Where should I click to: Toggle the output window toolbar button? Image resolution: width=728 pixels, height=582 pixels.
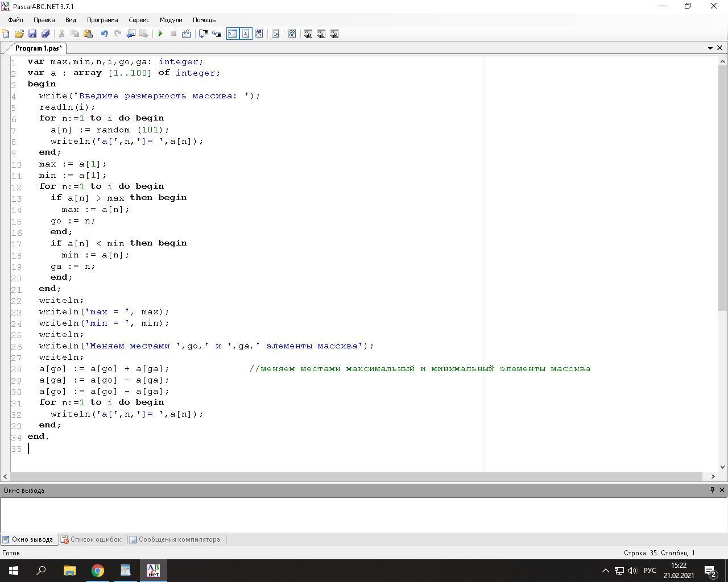233,34
